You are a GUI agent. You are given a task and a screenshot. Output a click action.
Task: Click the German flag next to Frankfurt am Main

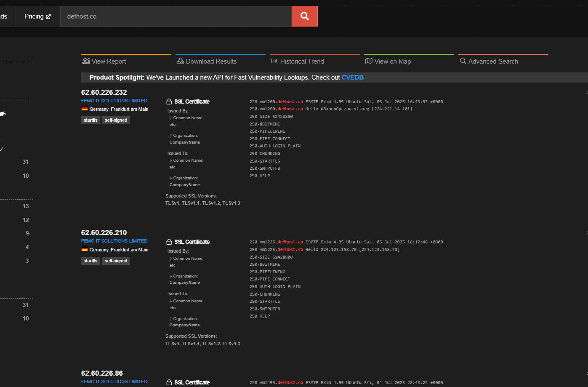tap(84, 109)
